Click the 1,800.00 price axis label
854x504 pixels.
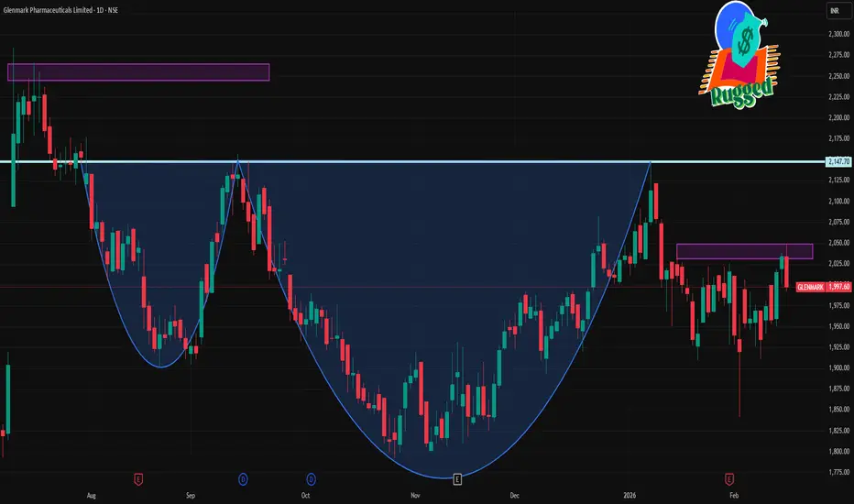(838, 452)
